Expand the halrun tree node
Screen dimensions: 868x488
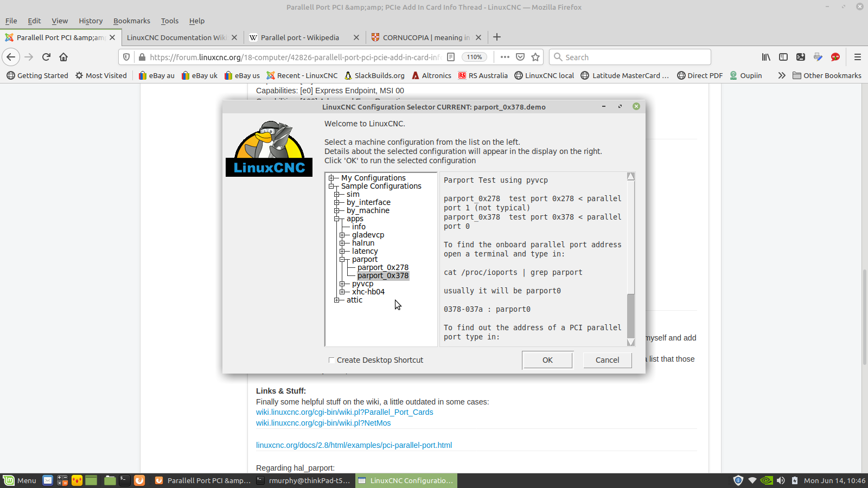pos(342,243)
